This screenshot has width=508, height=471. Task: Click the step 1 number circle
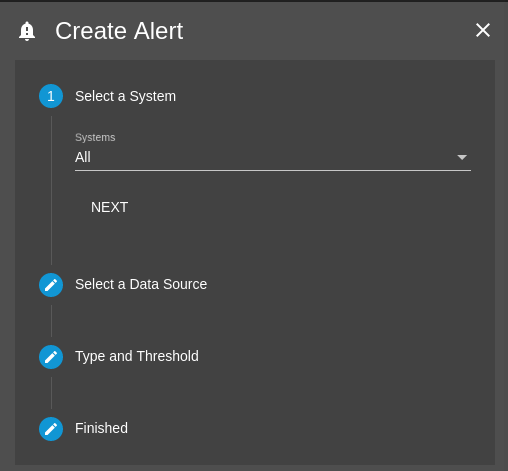click(51, 96)
